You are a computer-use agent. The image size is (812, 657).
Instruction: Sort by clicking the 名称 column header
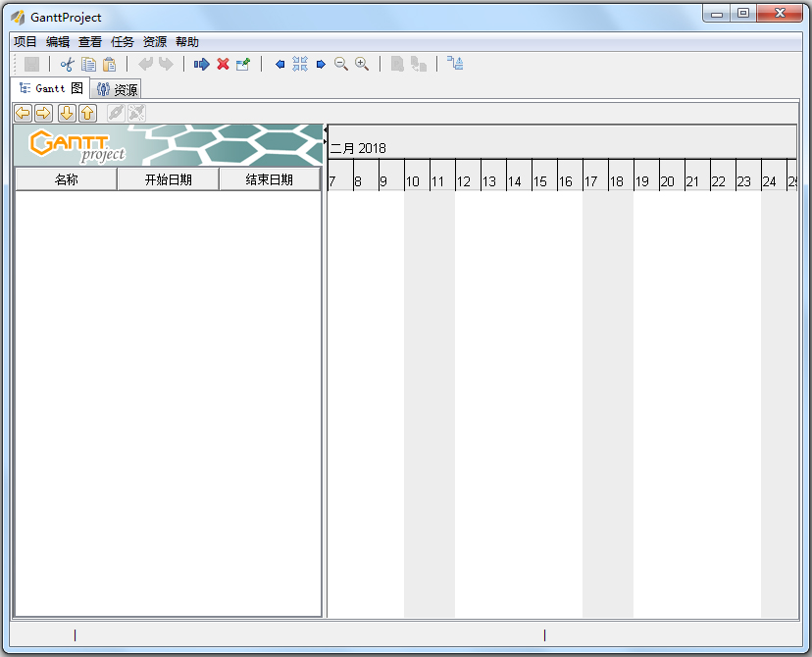[65, 178]
